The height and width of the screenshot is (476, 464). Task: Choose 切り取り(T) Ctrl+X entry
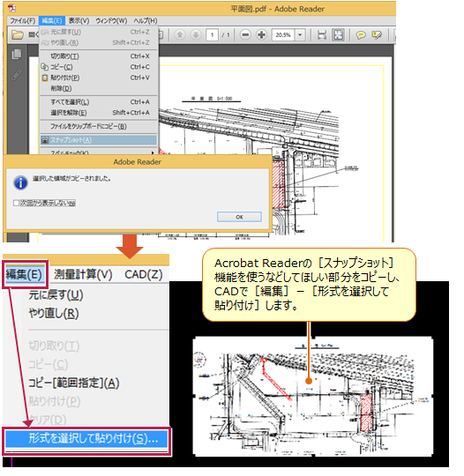click(x=99, y=56)
